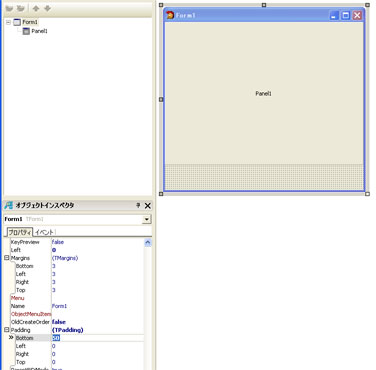Switch to the プロパティ tab
Viewport: 376px width, 370px height.
[20, 232]
